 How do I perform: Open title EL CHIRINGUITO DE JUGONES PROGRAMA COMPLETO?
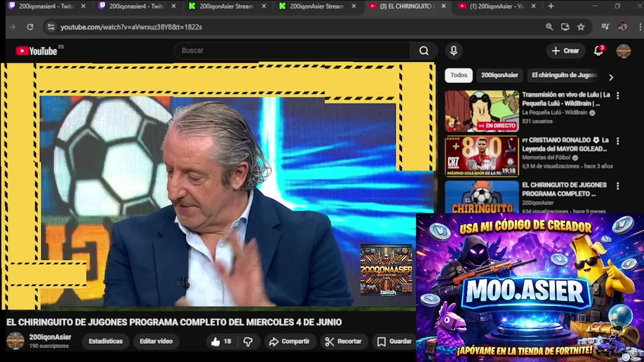click(x=564, y=190)
